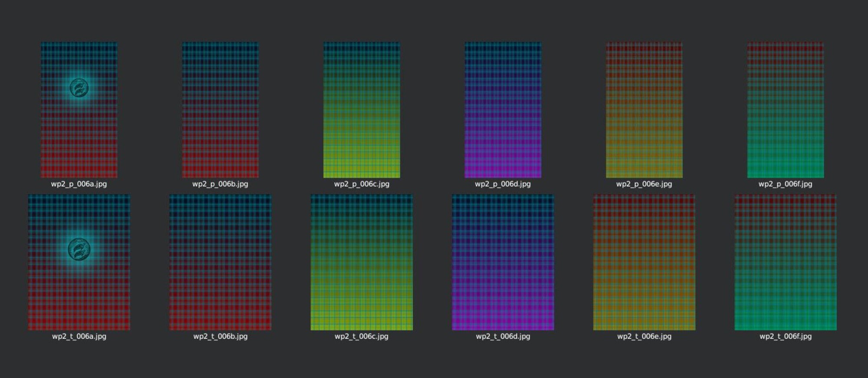
Task: Open the wp2_t_006f.jpg teal thumbnail
Action: point(786,262)
